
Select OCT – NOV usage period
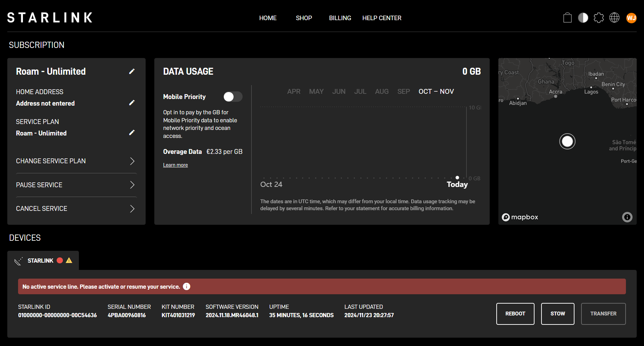tap(436, 91)
